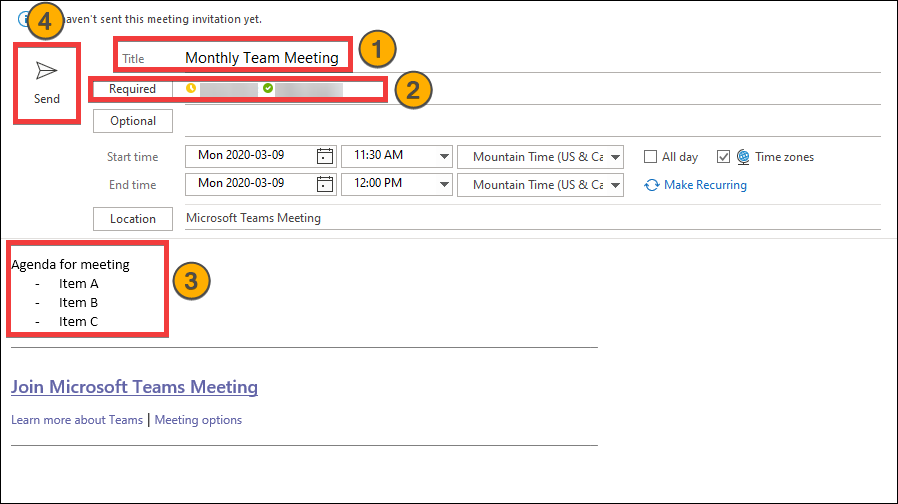Image resolution: width=898 pixels, height=504 pixels.
Task: Click the second required attendee with green check icon
Action: pyautogui.click(x=302, y=89)
